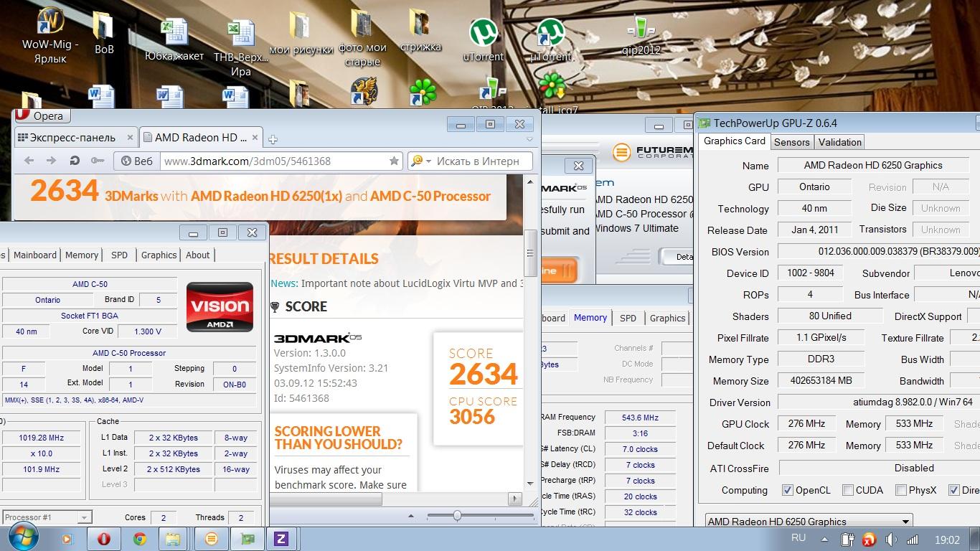Click the orange Online button in 3DMark

point(558,271)
